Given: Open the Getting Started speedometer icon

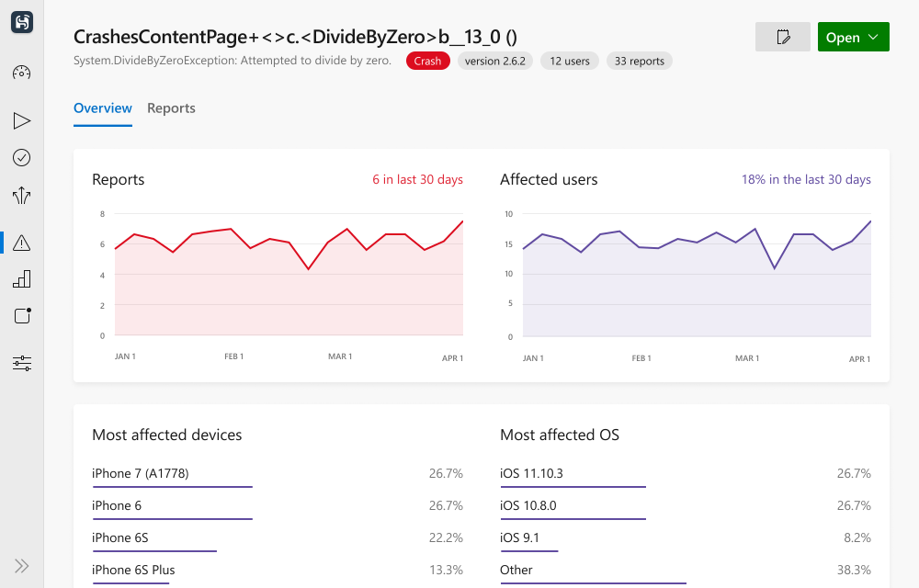Looking at the screenshot, I should coord(21,72).
